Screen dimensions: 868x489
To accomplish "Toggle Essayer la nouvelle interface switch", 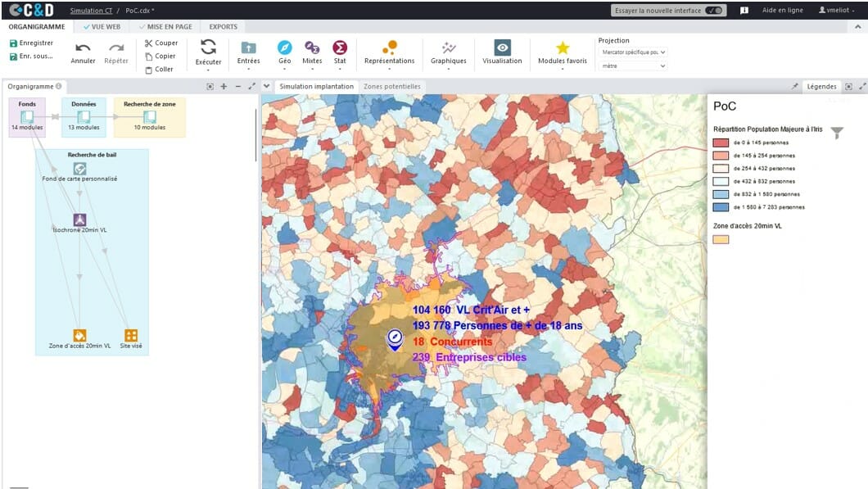I will [x=714, y=11].
